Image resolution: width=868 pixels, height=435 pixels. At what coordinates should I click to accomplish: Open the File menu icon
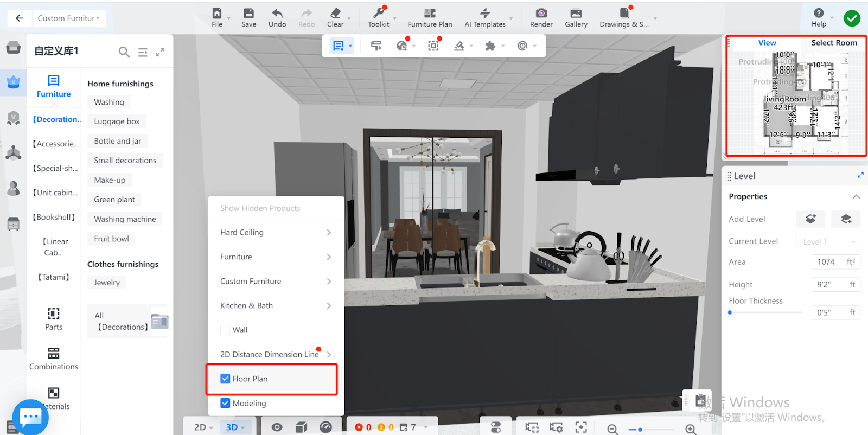point(217,13)
